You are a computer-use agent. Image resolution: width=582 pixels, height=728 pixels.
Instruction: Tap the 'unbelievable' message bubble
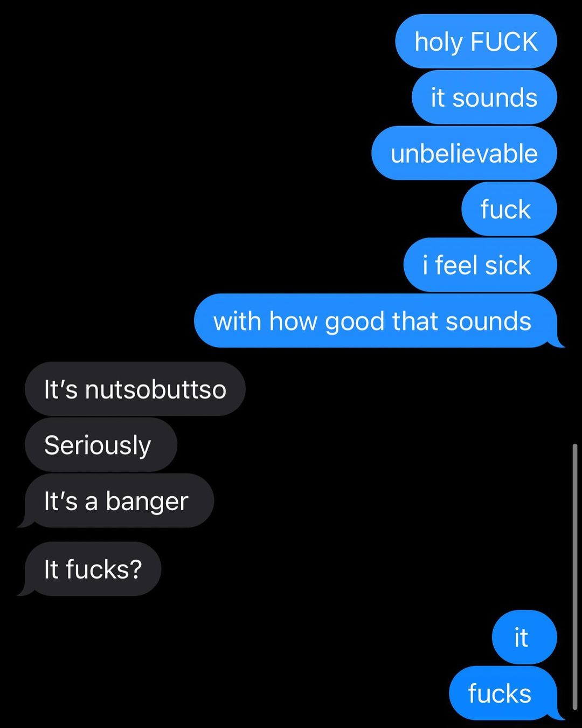[x=464, y=153]
